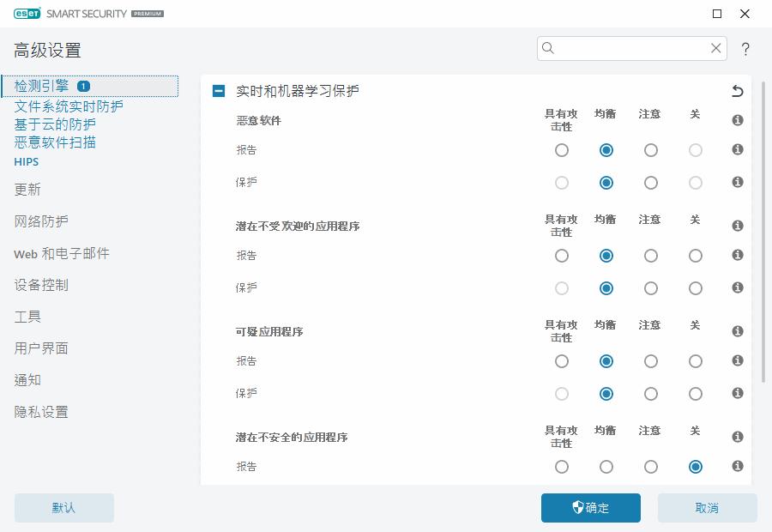Click the info icon for 潜在不安全的应用程序
The image size is (772, 532).
[737, 437]
